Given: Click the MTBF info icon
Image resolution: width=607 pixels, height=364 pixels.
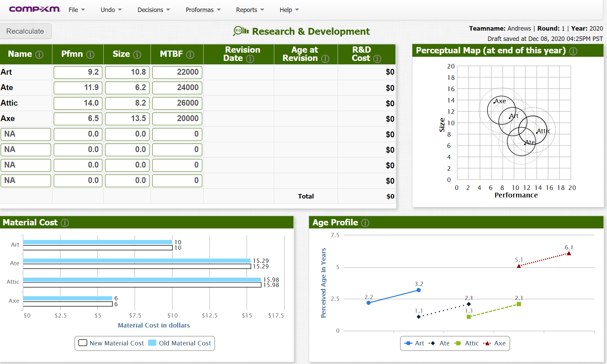Looking at the screenshot, I should [190, 55].
